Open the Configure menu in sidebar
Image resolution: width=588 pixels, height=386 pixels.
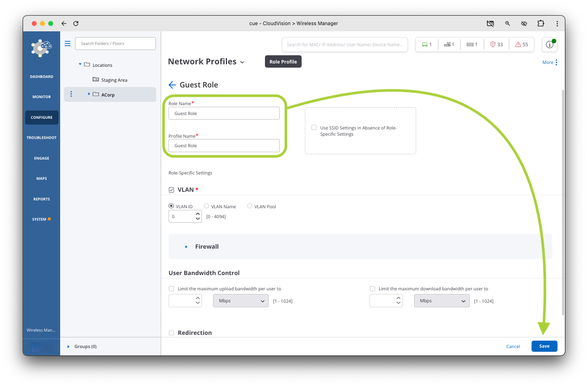pyautogui.click(x=42, y=118)
